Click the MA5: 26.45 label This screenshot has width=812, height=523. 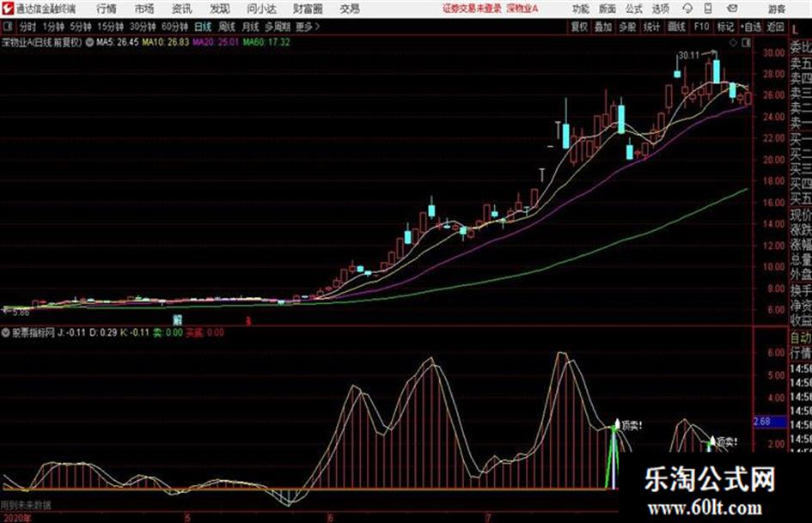point(118,42)
